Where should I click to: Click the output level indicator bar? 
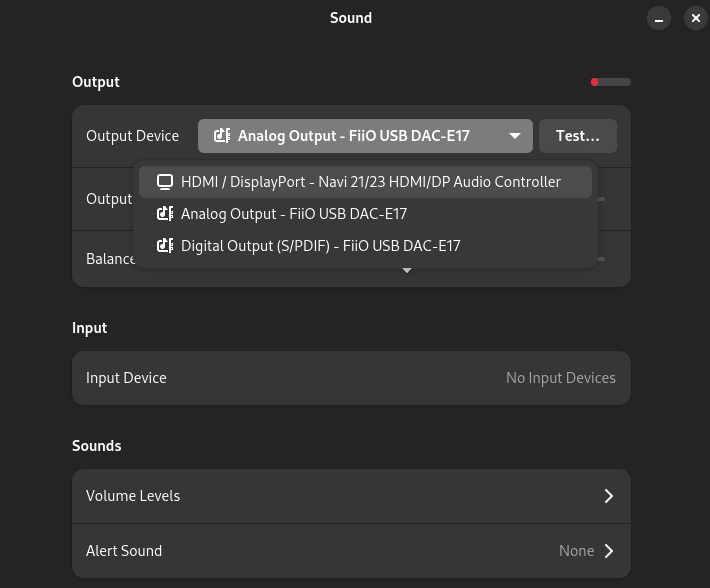611,82
